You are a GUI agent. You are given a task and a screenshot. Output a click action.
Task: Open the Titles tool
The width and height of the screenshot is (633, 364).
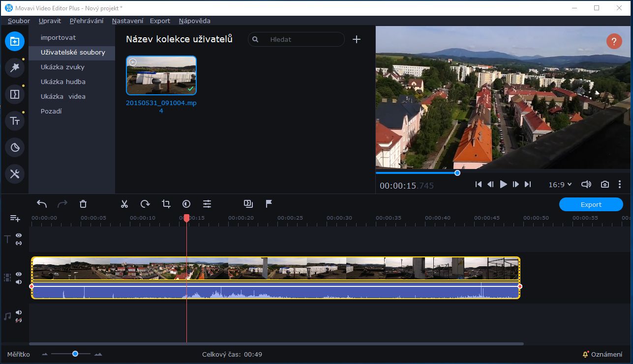coord(15,120)
